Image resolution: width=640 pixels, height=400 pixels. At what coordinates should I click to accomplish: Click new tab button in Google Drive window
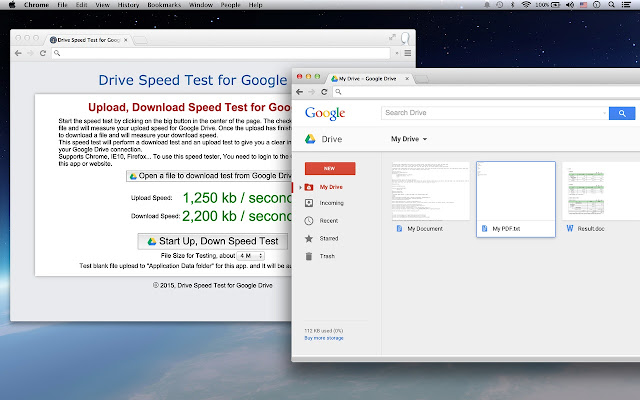422,79
